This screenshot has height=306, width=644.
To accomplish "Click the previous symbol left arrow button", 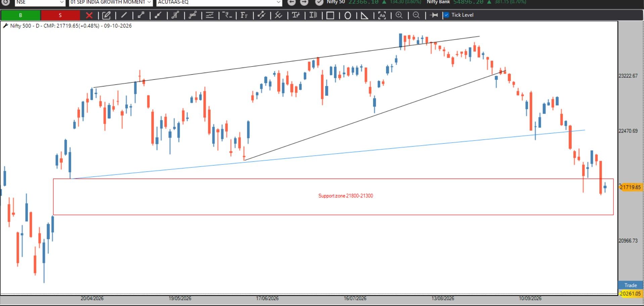I will (292, 2).
